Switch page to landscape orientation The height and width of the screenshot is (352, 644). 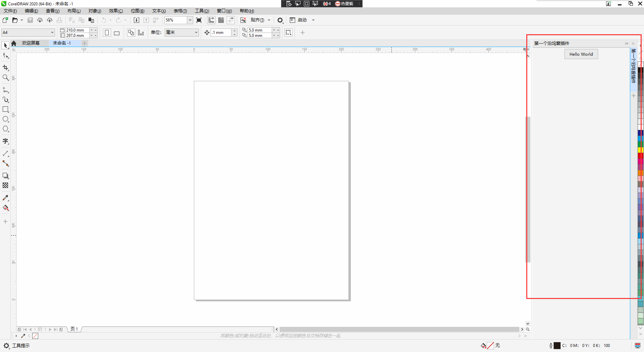pos(117,33)
